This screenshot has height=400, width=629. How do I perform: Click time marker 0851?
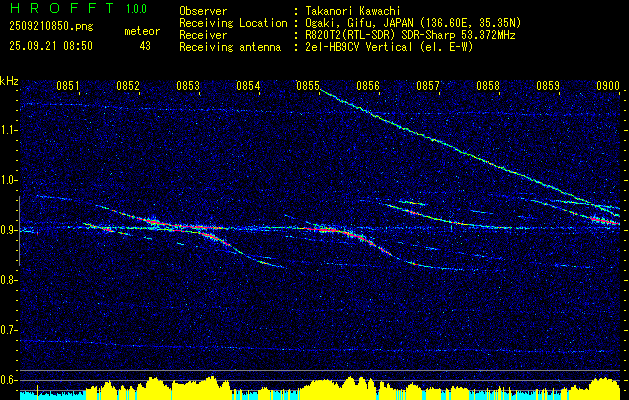(67, 86)
